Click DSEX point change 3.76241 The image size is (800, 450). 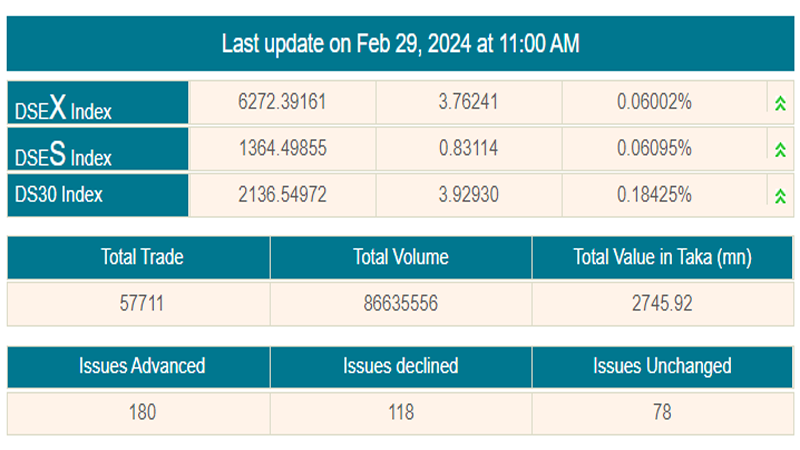point(469,103)
